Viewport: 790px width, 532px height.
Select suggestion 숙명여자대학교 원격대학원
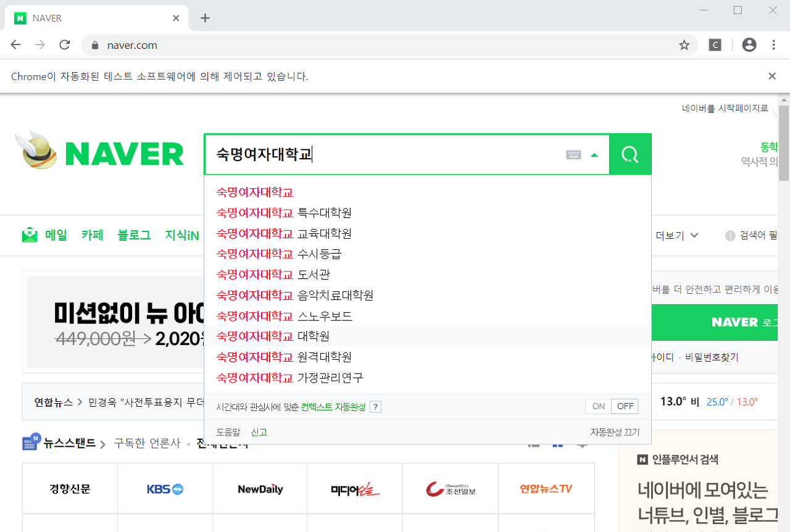pyautogui.click(x=428, y=357)
